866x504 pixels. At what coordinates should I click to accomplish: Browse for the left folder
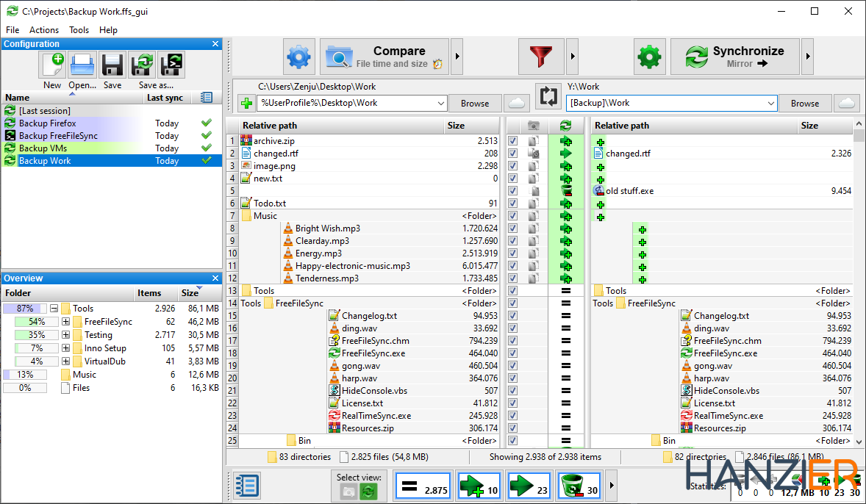point(475,104)
